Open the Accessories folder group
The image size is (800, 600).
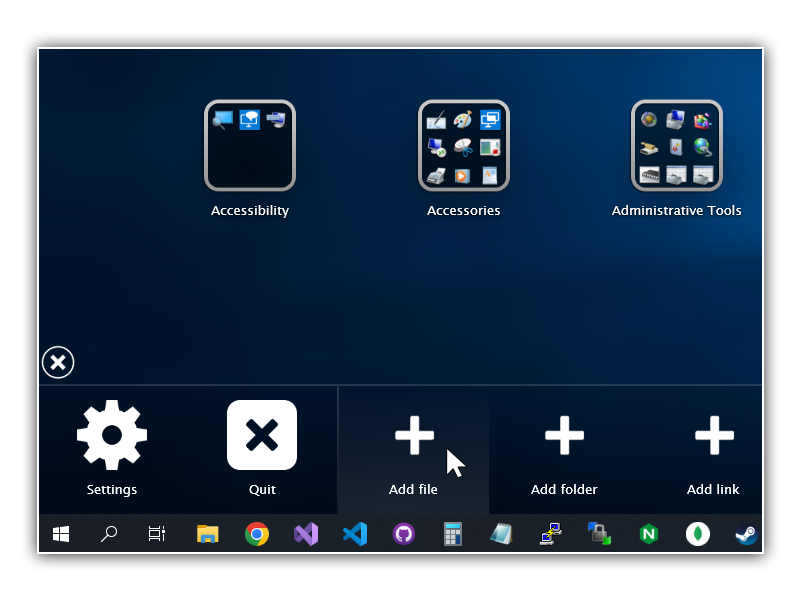point(463,146)
